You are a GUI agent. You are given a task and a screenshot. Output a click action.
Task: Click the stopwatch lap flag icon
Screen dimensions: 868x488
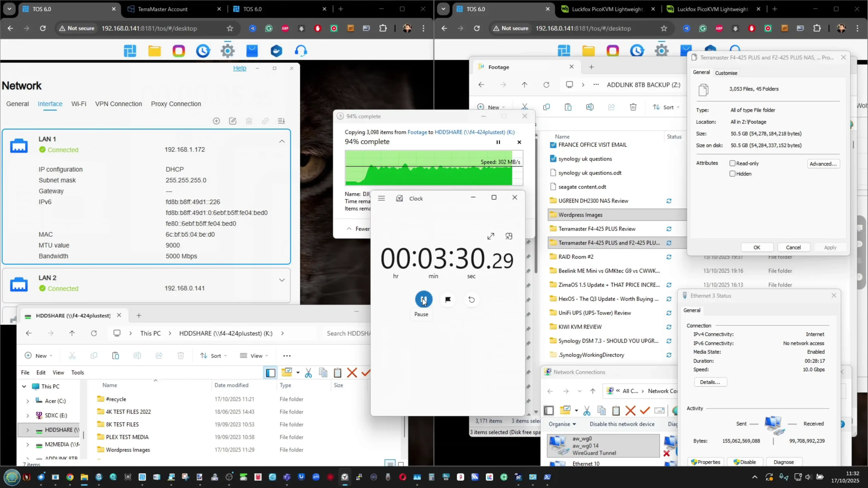coord(448,300)
